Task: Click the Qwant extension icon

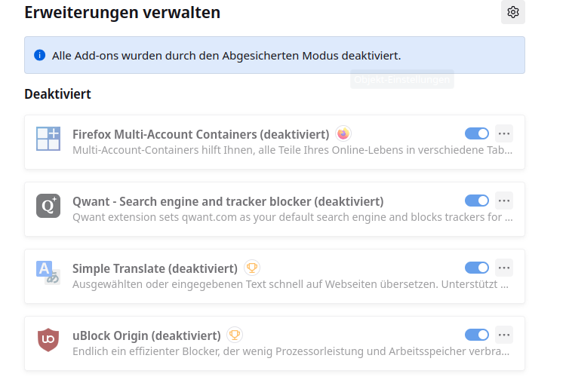Action: click(x=48, y=206)
